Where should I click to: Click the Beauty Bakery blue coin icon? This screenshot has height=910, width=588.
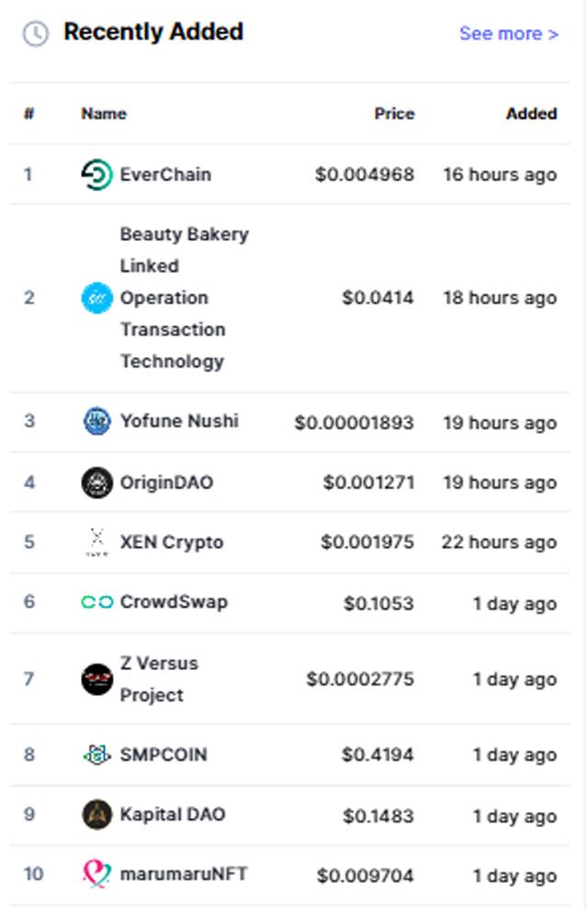click(x=96, y=298)
